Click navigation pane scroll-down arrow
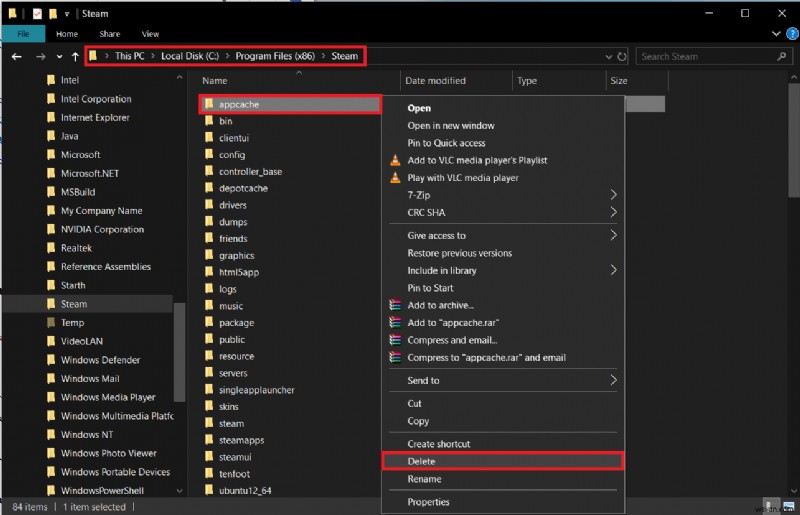The image size is (800, 515). 179,491
